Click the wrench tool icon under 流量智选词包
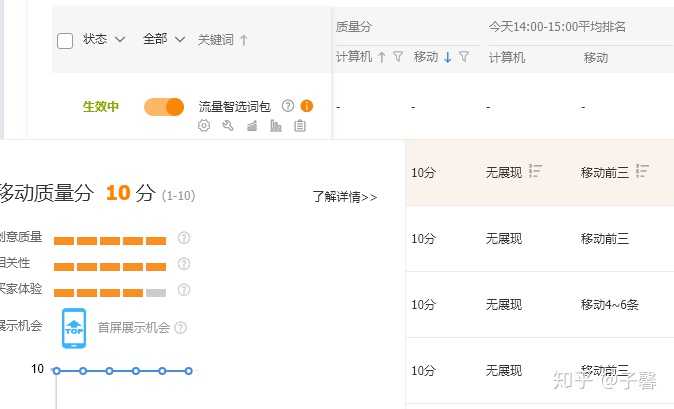This screenshot has height=409, width=674. 227,126
